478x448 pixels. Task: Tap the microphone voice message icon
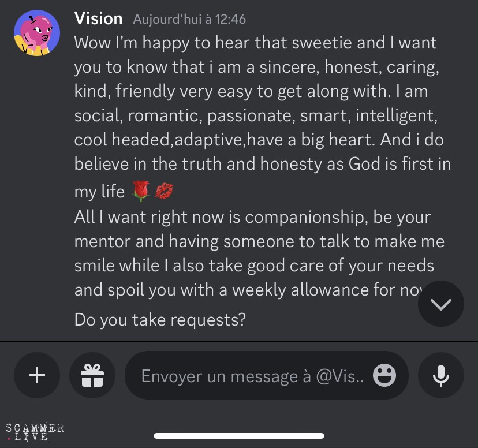[x=441, y=376]
